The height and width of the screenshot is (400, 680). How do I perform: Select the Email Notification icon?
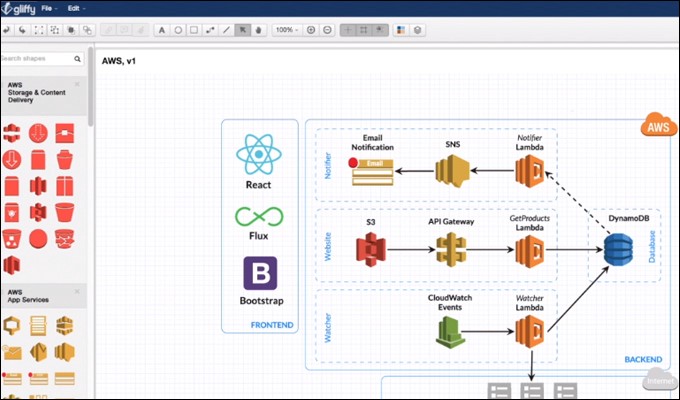coord(372,171)
